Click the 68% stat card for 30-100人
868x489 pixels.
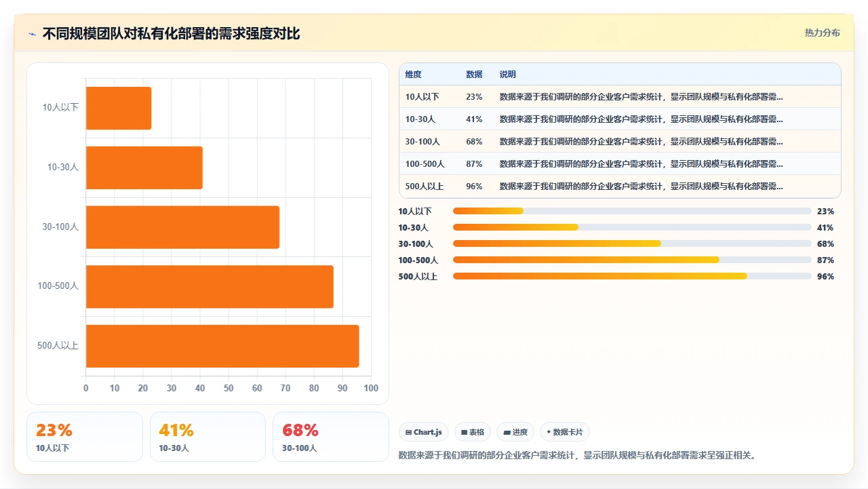(x=331, y=437)
